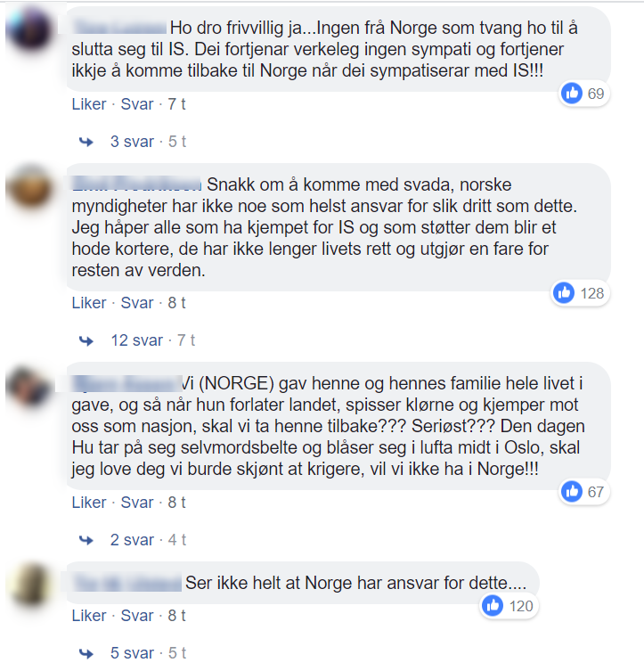Expand the 3 svar reply thread
The height and width of the screenshot is (671, 644).
pos(132,142)
